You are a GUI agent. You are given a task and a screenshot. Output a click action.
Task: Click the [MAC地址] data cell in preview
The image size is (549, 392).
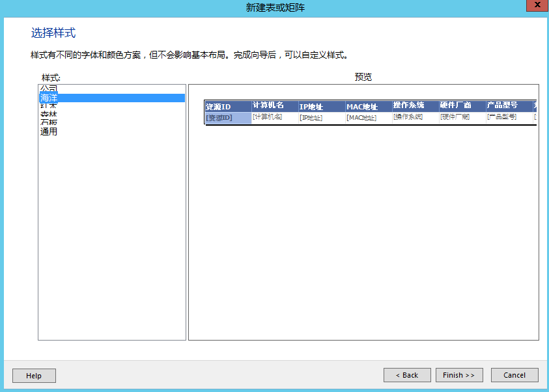(369, 118)
